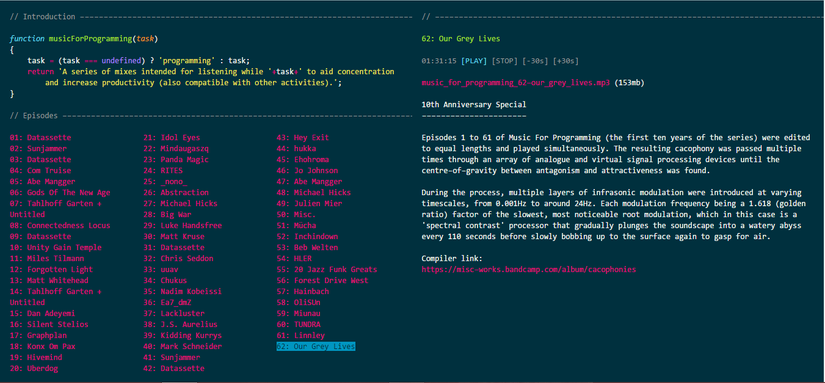Select episode 42: Datassette

pos(174,368)
